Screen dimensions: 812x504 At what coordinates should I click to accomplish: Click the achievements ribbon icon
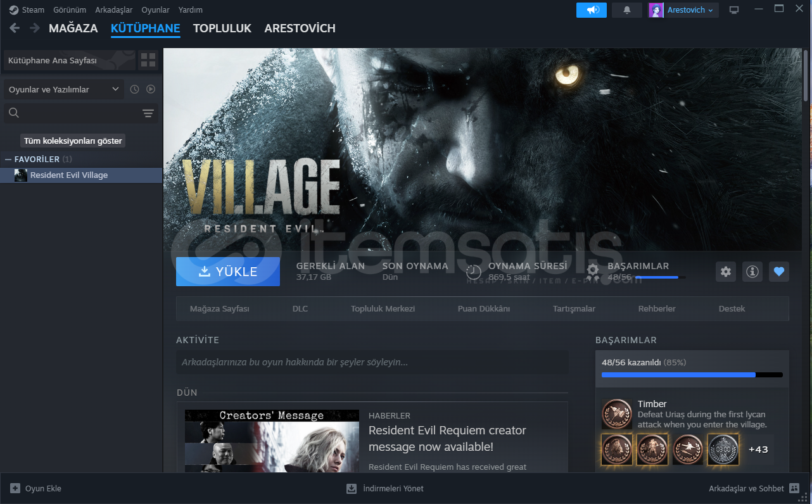(x=593, y=272)
